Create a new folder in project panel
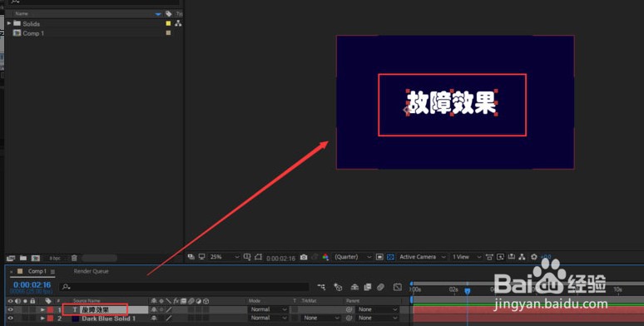 point(23,258)
